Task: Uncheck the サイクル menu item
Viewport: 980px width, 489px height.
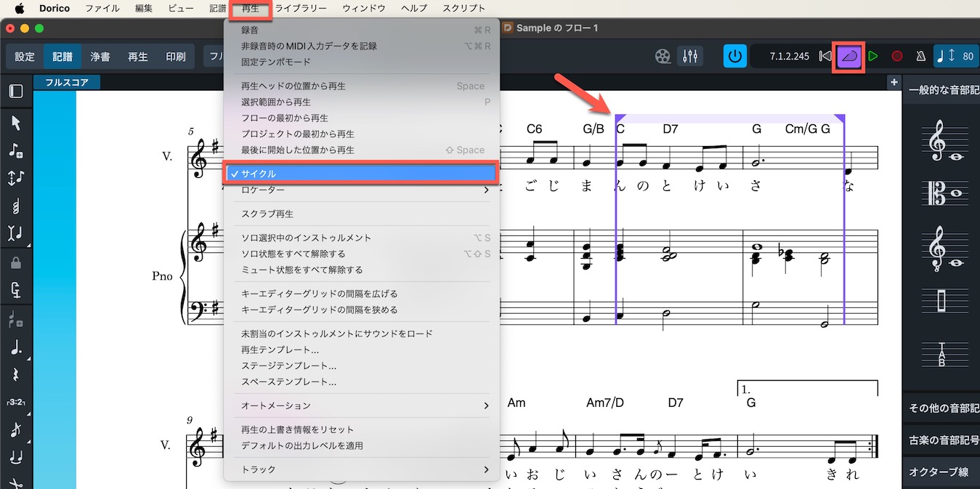Action: 362,174
